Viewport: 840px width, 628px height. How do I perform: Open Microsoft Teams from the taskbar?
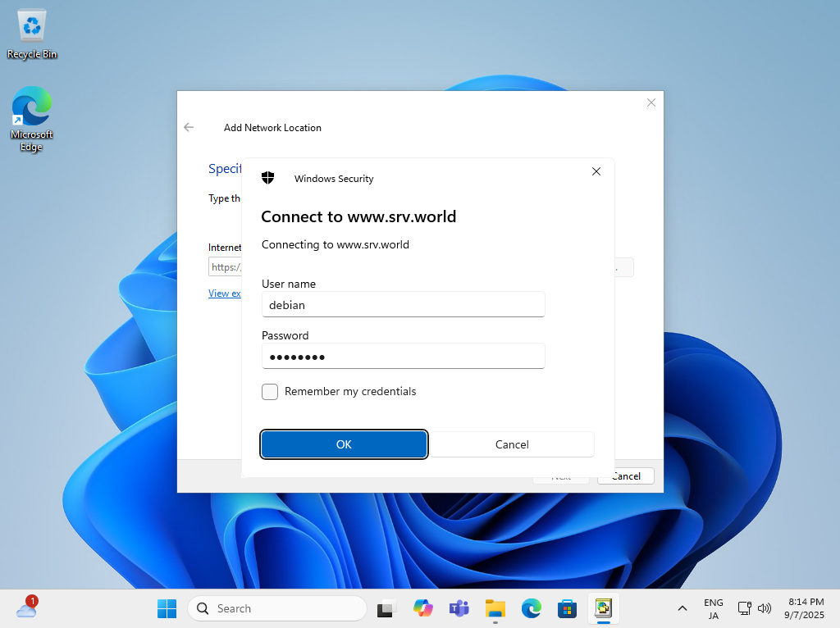pyautogui.click(x=459, y=608)
